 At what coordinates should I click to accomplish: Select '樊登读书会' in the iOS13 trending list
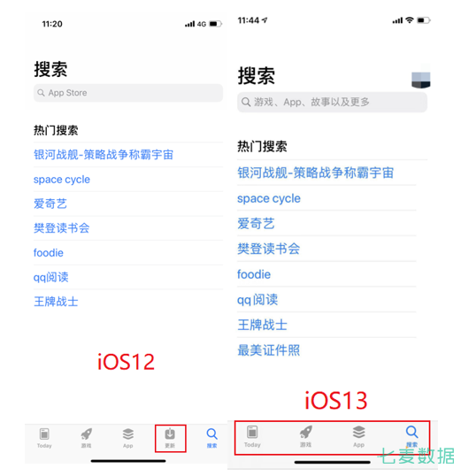click(x=268, y=249)
